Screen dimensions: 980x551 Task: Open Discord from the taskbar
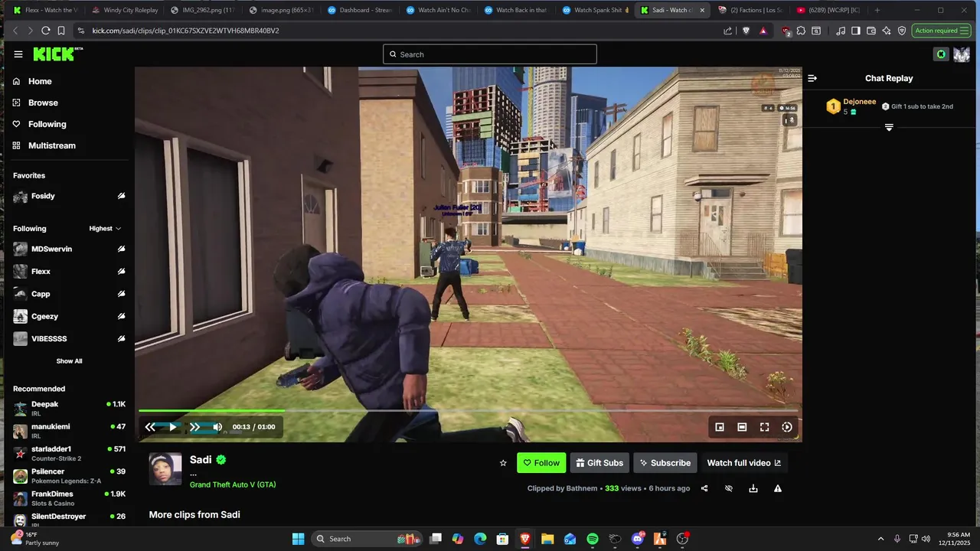[x=638, y=539]
